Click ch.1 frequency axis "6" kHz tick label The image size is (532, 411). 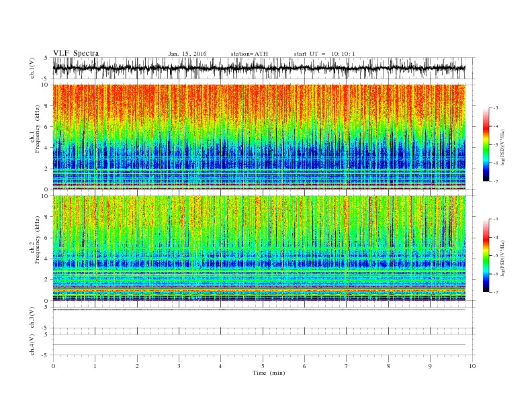(47, 127)
